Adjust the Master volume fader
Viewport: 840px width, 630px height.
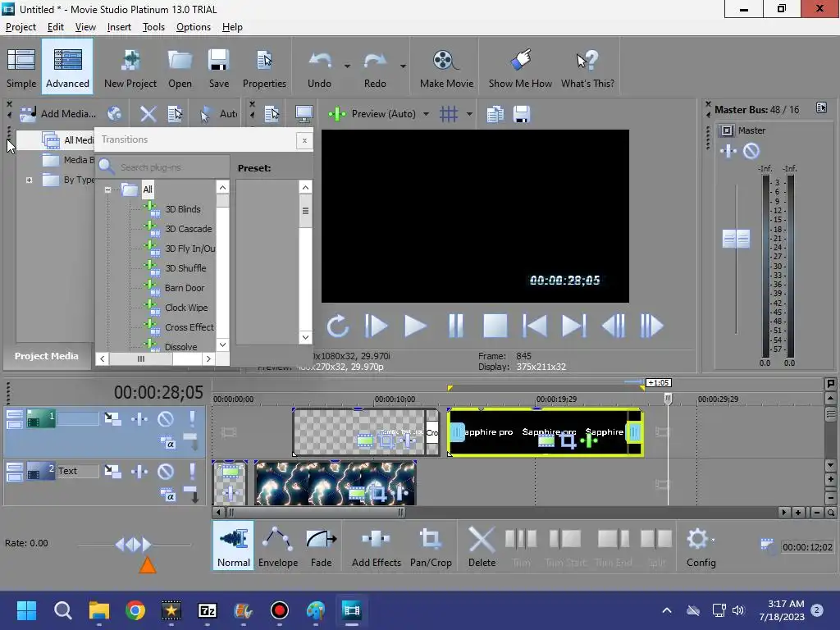pos(736,239)
